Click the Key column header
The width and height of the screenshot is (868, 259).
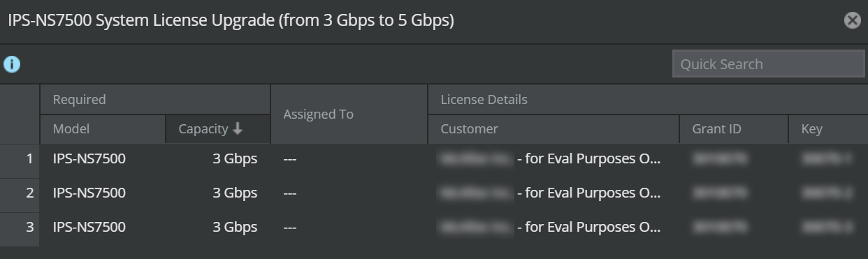[x=828, y=129]
